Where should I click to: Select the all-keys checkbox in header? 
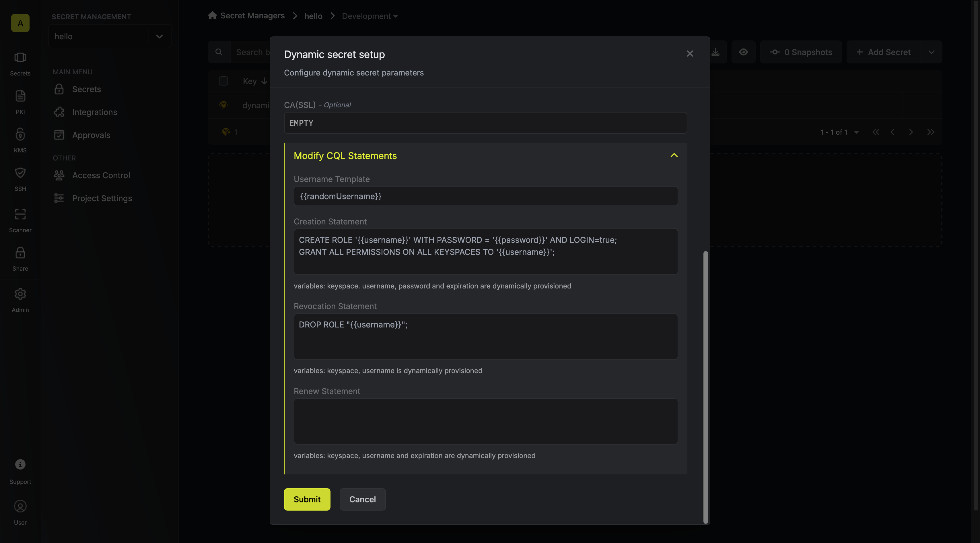click(223, 81)
